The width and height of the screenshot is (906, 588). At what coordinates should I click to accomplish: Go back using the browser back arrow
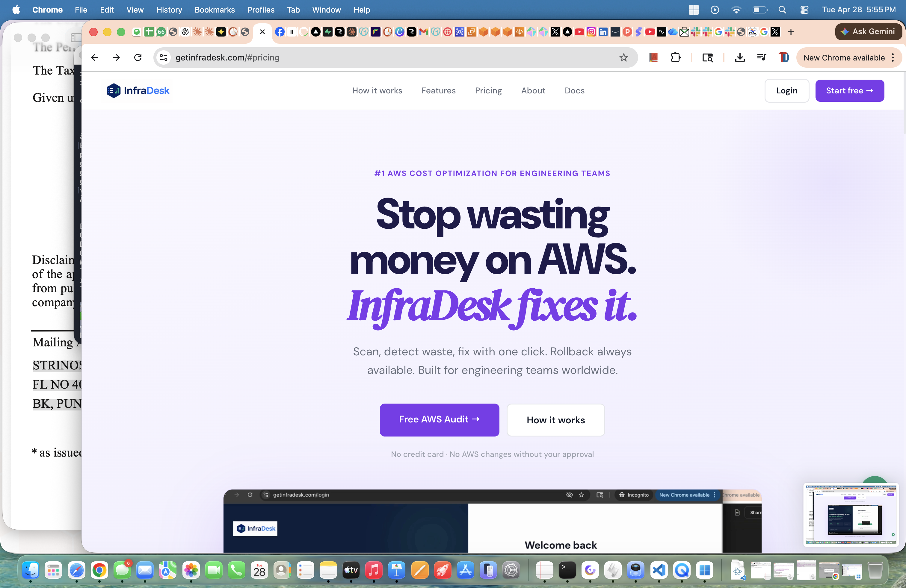pos(95,57)
